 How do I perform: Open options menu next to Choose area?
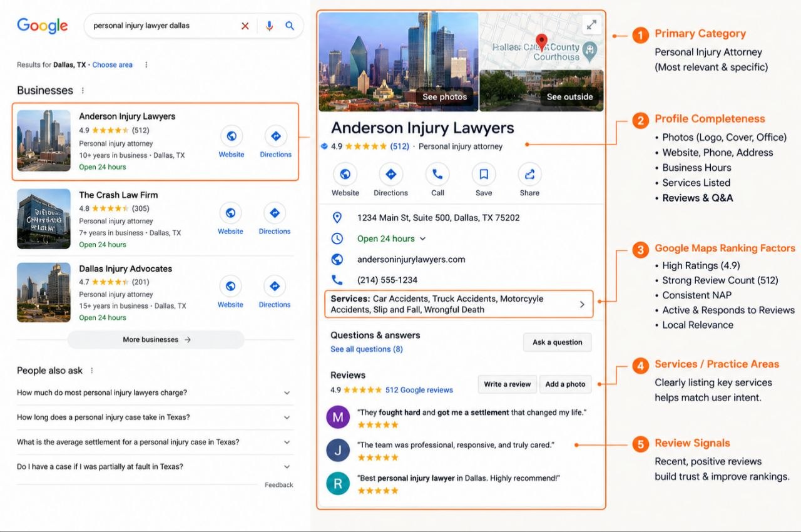tap(146, 64)
